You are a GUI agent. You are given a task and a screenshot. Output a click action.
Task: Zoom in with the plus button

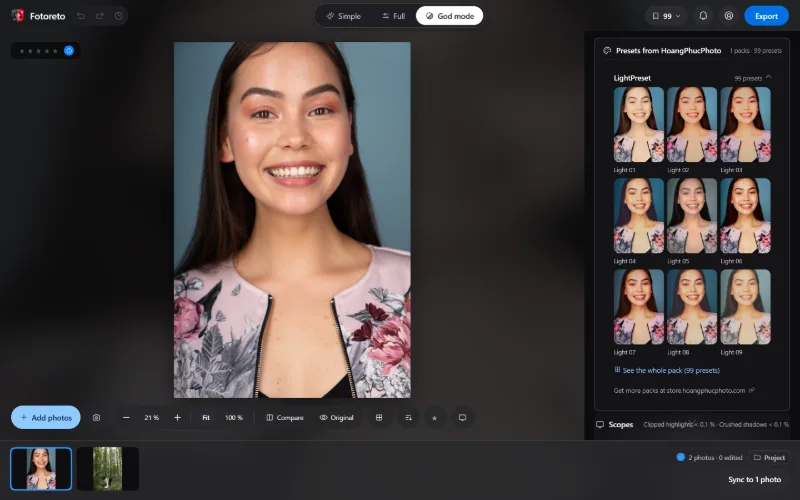[x=177, y=417]
